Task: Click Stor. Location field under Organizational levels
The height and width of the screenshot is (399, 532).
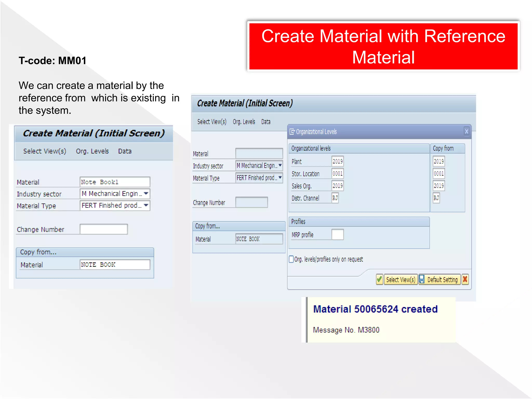Action: pos(337,174)
